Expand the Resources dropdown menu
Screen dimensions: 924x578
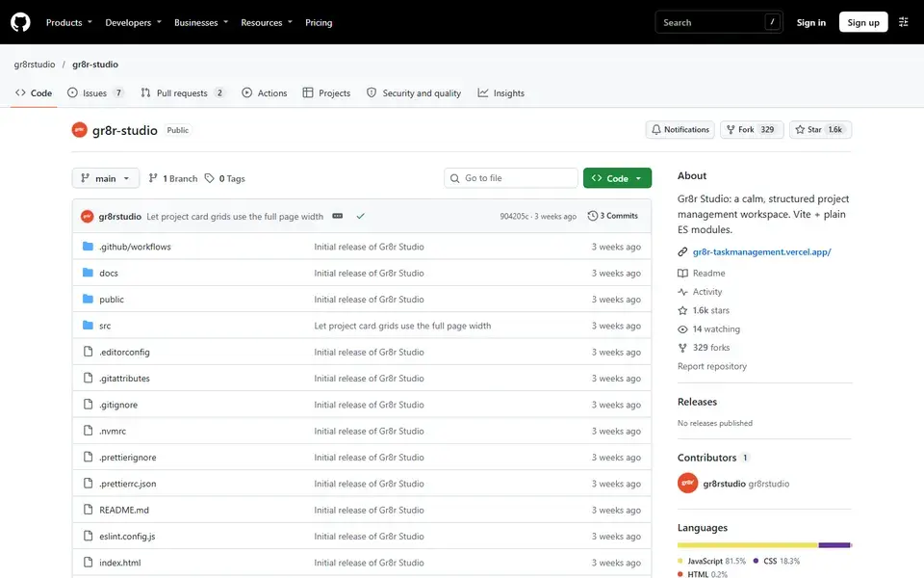pyautogui.click(x=267, y=22)
